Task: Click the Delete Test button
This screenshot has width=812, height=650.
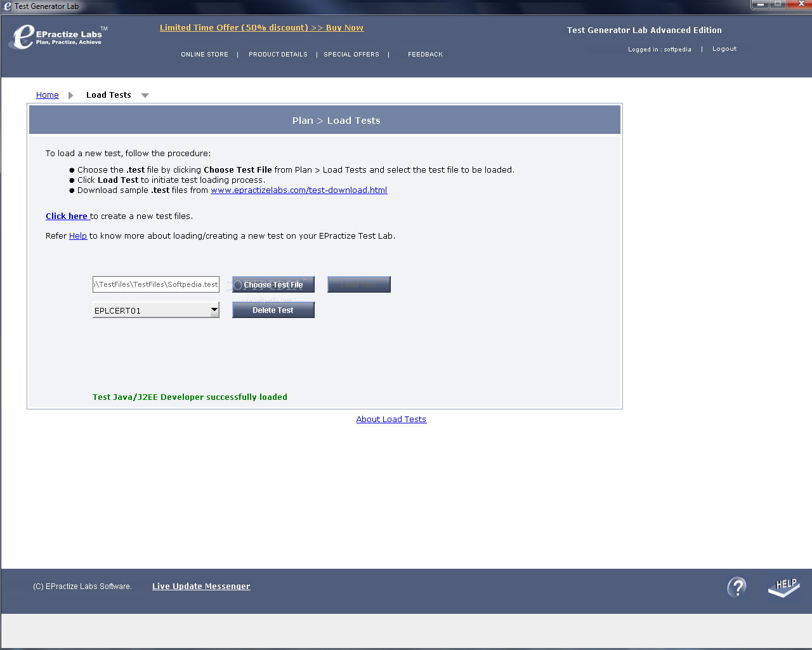Action: [273, 310]
